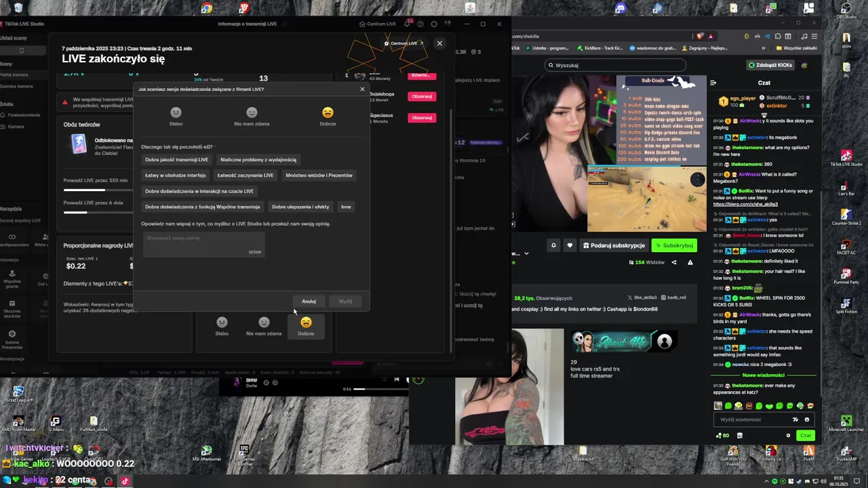This screenshot has width=868, height=488.
Task: Collapse the Kick chat panel with arrow icon
Action: pyautogui.click(x=713, y=83)
